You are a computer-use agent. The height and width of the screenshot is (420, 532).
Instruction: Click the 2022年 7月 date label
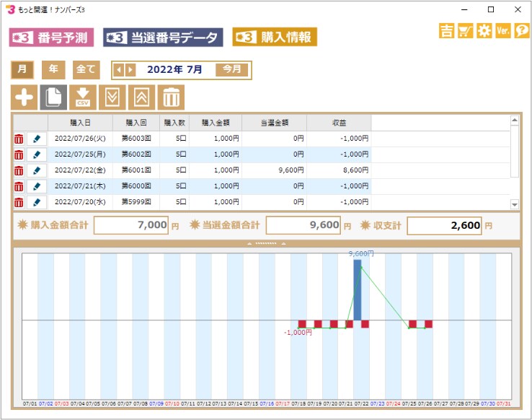174,69
